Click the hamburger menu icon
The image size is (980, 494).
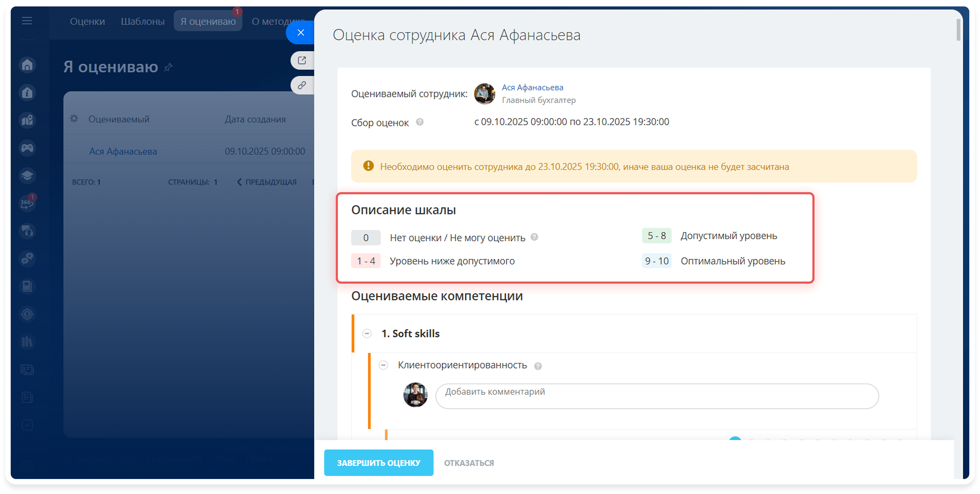(27, 21)
